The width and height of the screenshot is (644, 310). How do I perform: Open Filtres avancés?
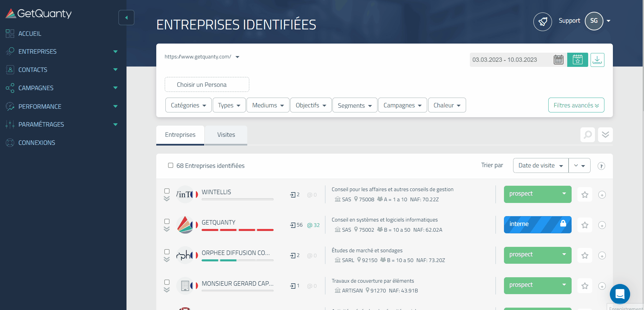pyautogui.click(x=576, y=105)
